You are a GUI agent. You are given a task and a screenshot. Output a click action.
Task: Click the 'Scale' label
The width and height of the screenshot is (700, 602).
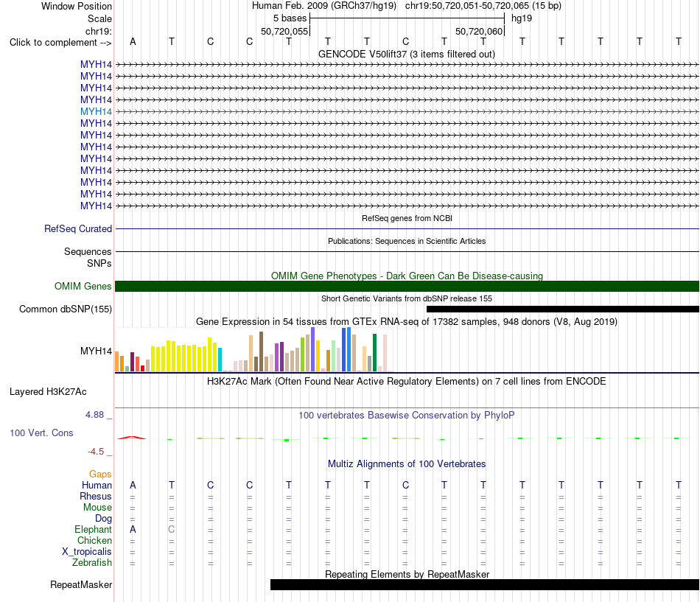tap(99, 18)
